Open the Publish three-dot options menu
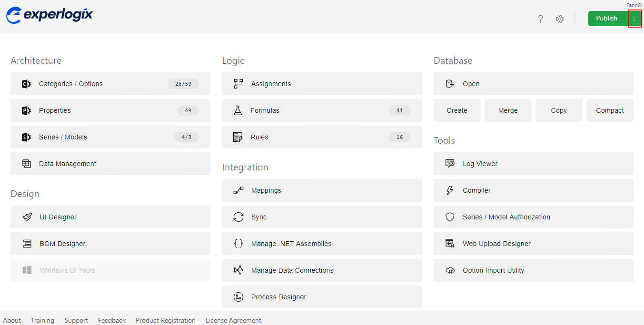 tap(634, 19)
